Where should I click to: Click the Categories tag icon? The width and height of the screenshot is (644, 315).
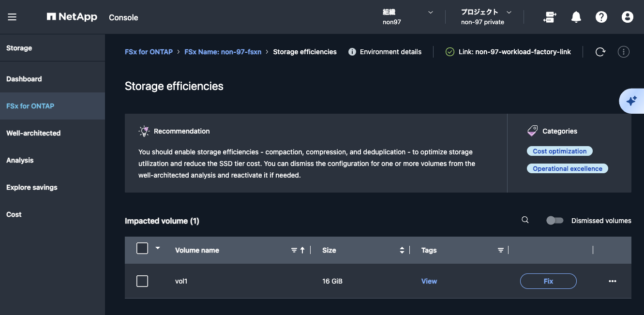(532, 131)
